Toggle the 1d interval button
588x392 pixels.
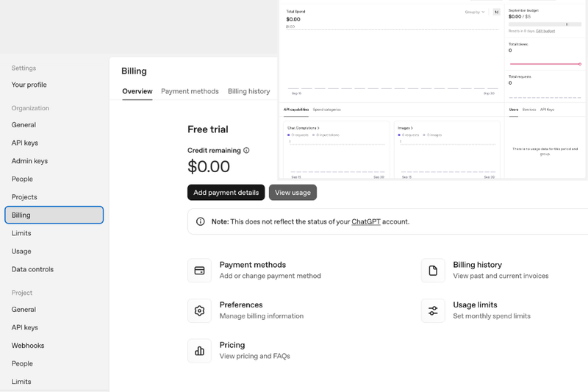[x=496, y=12]
